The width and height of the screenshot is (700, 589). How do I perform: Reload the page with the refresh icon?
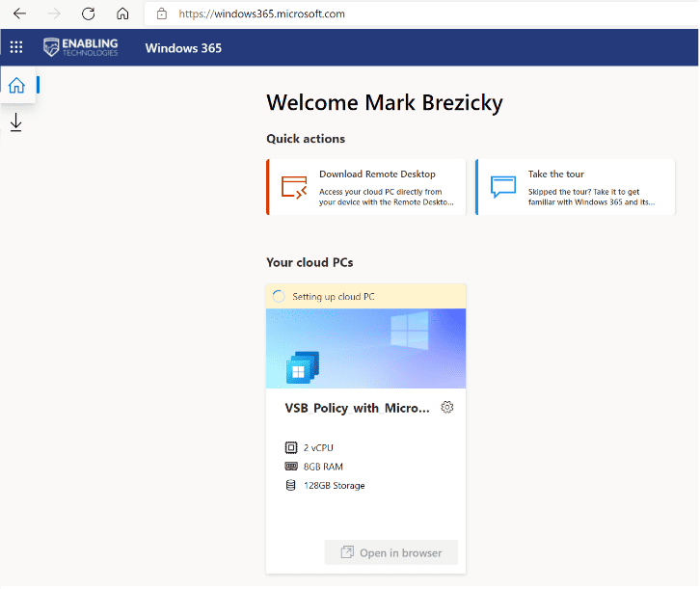89,13
